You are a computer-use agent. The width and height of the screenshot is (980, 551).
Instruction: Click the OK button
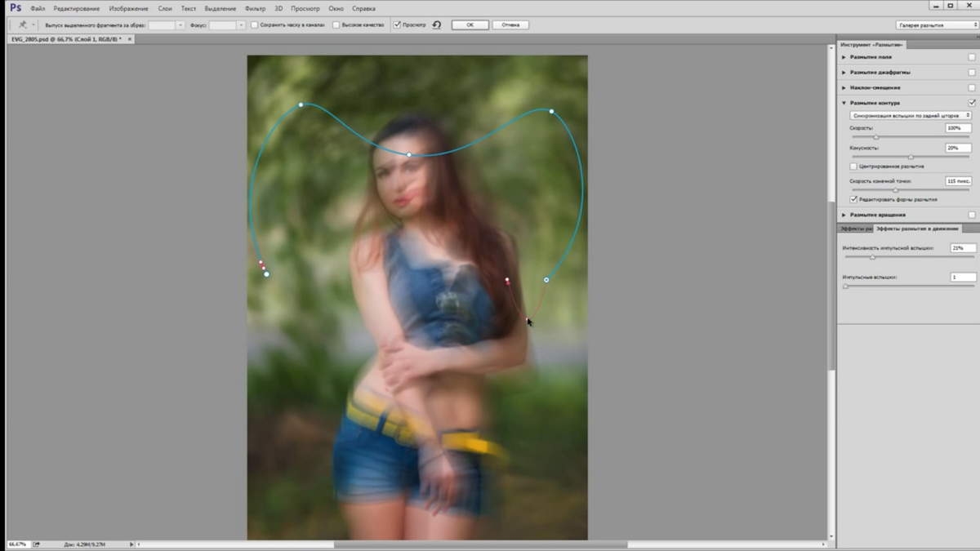tap(470, 24)
